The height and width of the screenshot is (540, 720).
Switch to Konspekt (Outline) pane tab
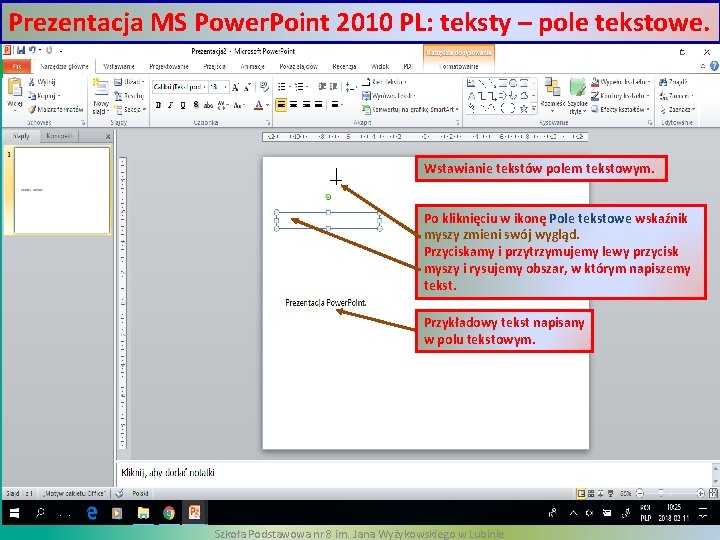point(59,136)
